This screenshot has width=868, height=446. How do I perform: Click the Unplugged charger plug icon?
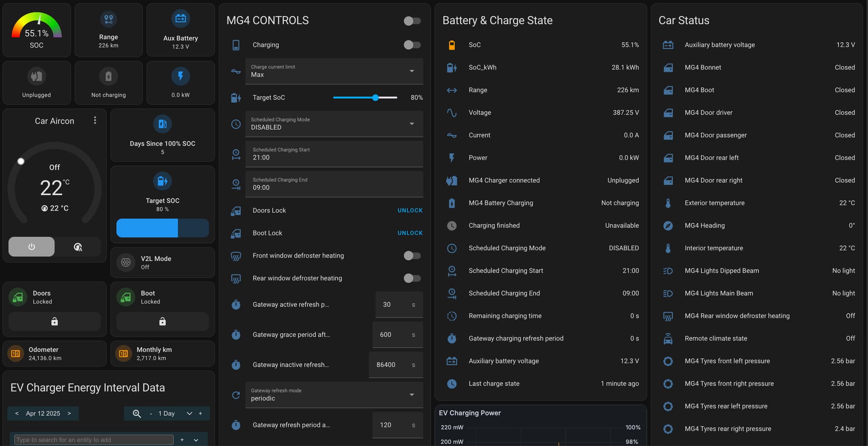tap(37, 76)
